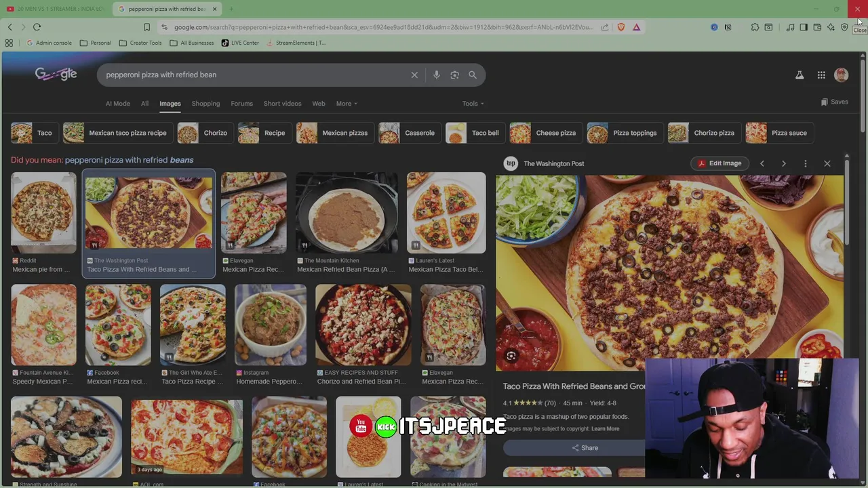The image size is (868, 488).
Task: Open the Shopping tab
Action: click(205, 104)
